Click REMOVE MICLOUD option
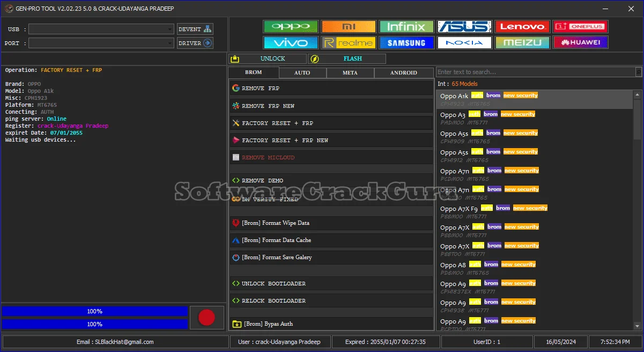The width and height of the screenshot is (644, 352). 331,157
